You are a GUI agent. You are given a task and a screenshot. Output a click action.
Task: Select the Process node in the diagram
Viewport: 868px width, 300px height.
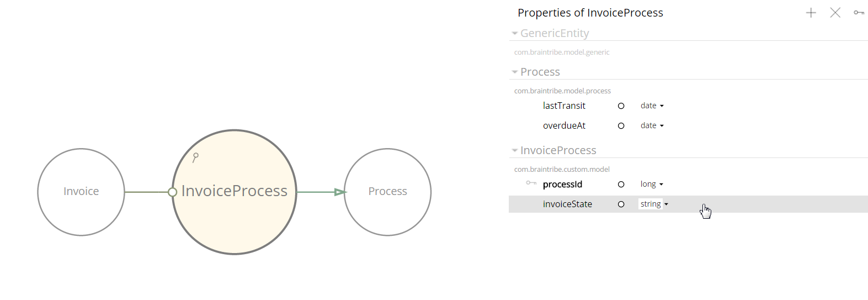coord(387,192)
